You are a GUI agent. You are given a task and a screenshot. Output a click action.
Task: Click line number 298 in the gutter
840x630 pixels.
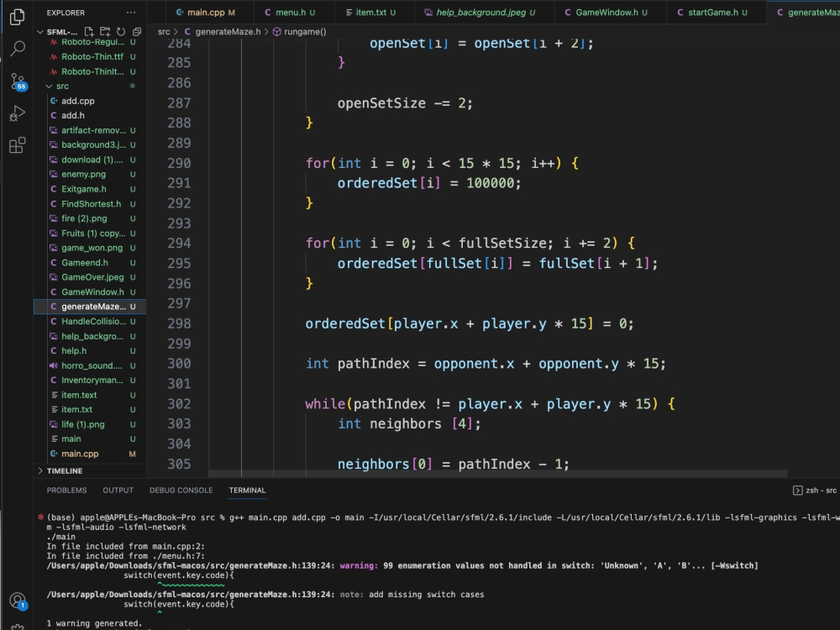point(179,323)
